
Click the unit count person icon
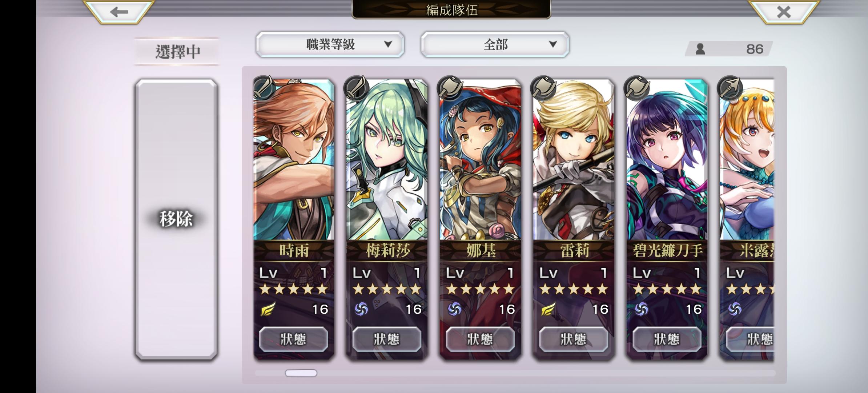pyautogui.click(x=700, y=49)
